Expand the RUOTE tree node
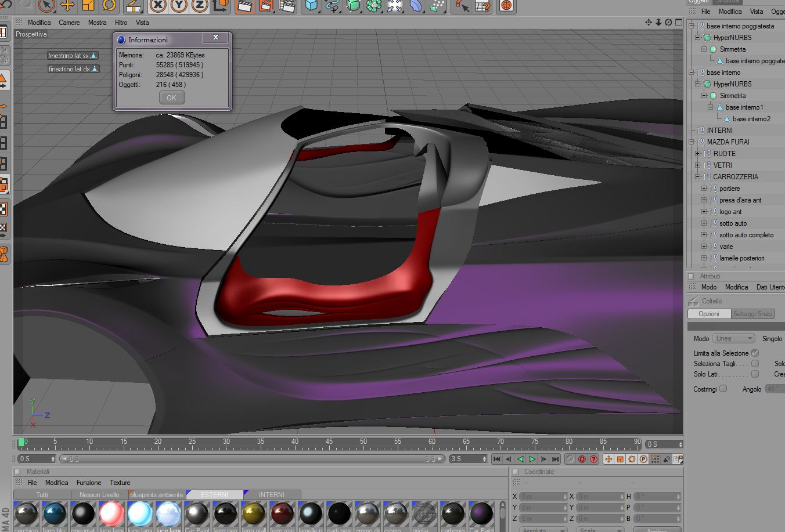Screen dimensions: 785x532 (x=698, y=154)
